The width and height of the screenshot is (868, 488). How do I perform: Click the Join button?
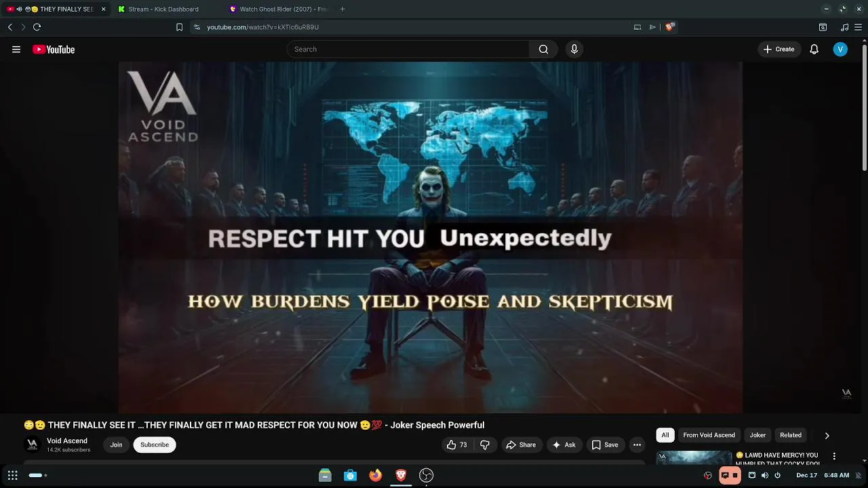click(x=117, y=445)
